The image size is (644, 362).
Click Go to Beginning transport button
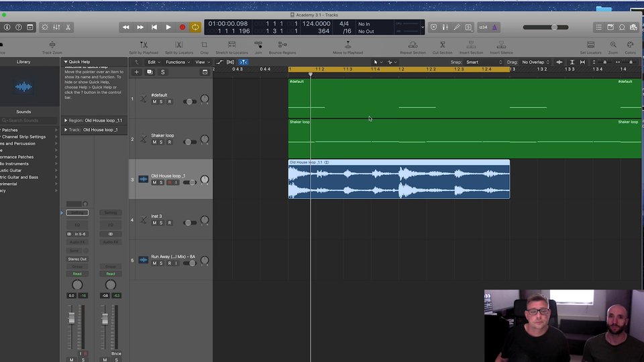154,27
